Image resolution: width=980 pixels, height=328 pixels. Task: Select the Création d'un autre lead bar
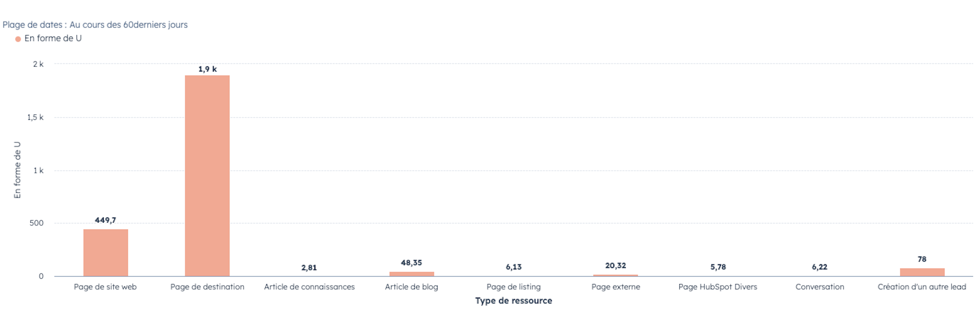[x=922, y=272]
